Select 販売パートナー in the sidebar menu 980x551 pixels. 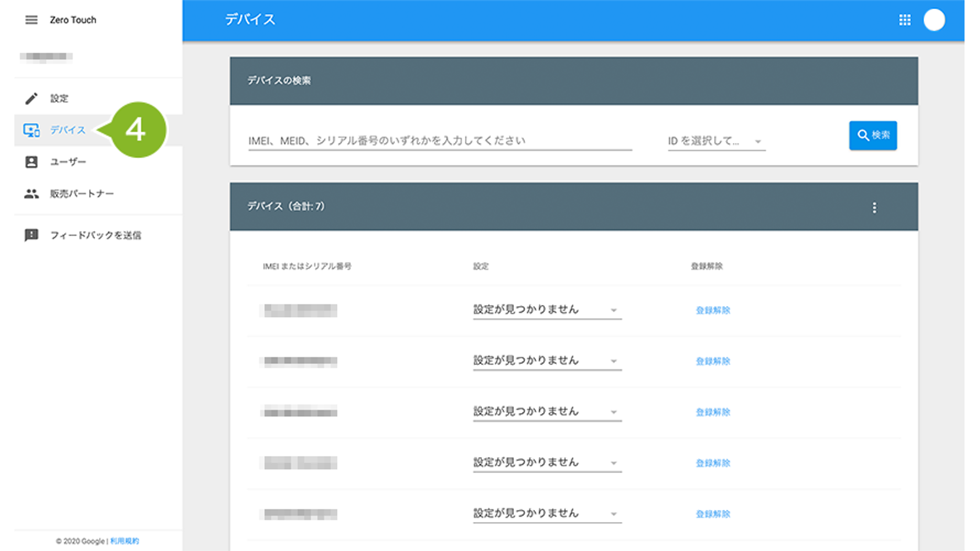pyautogui.click(x=82, y=194)
